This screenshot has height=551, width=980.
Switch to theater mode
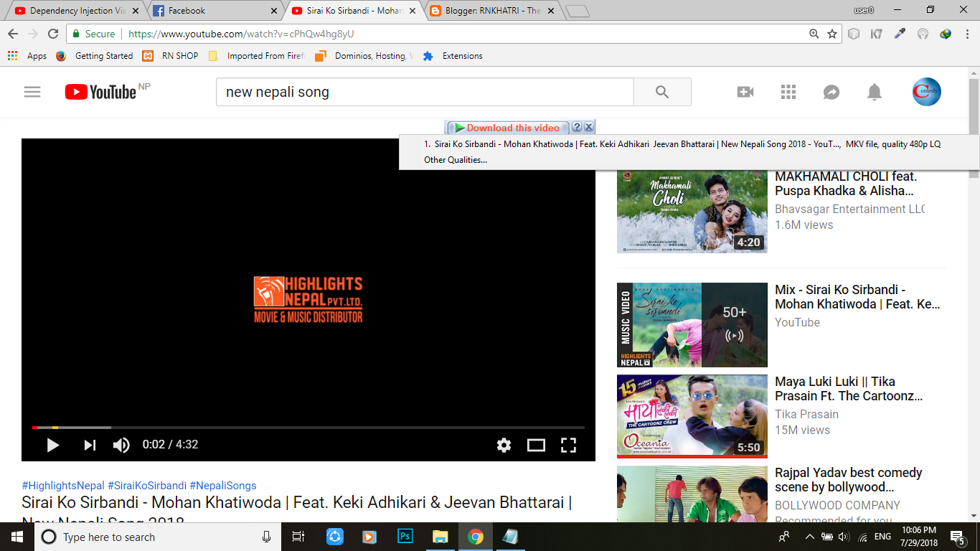[536, 445]
